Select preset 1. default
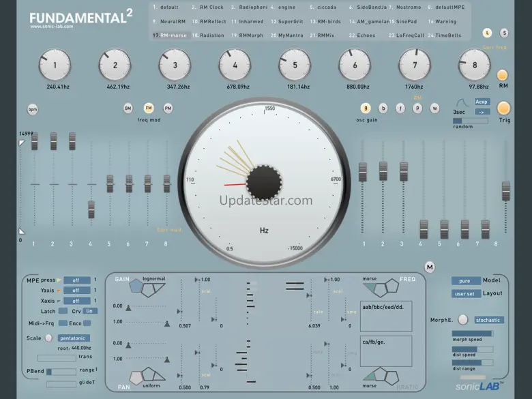Screen dimensions: 532x399 (x=166, y=7)
